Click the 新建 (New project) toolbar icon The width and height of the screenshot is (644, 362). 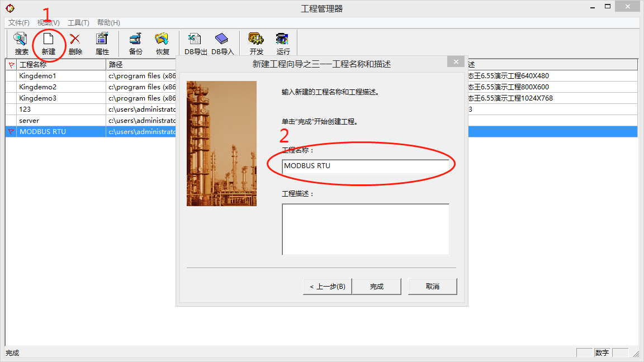tap(49, 44)
